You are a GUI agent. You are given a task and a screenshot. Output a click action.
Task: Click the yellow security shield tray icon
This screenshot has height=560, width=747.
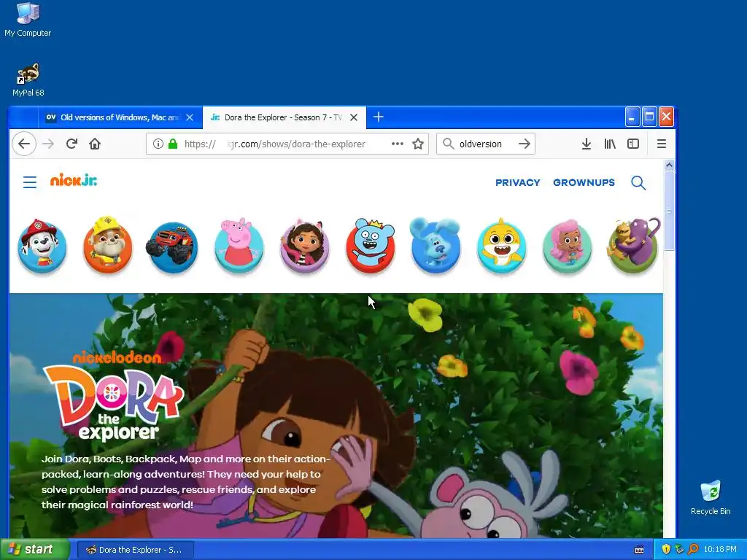click(x=665, y=550)
